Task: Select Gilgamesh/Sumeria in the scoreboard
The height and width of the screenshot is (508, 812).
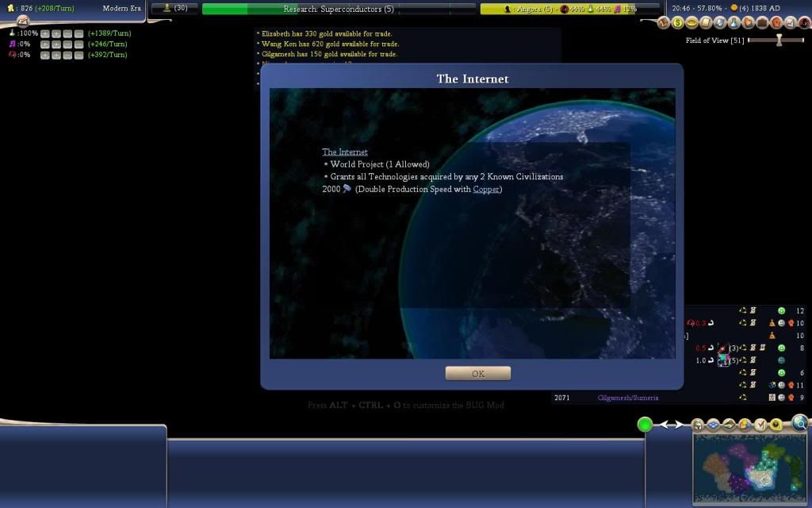Action: (628, 398)
